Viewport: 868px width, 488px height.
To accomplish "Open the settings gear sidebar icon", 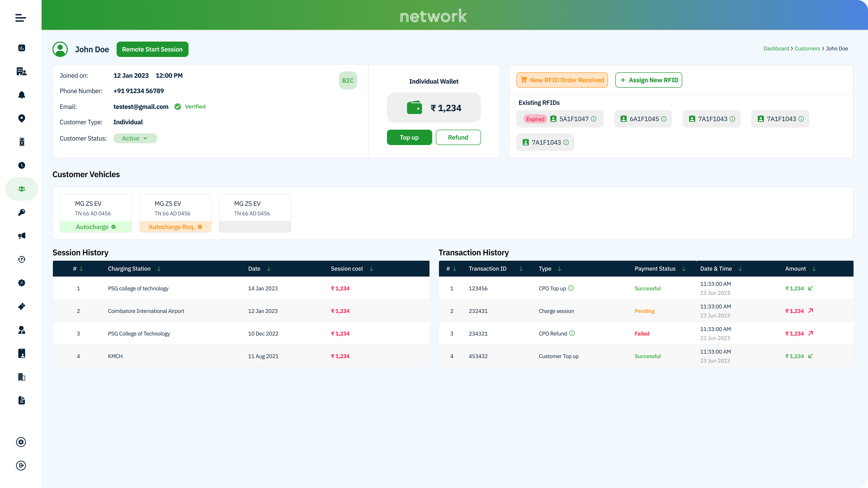I will [x=21, y=442].
